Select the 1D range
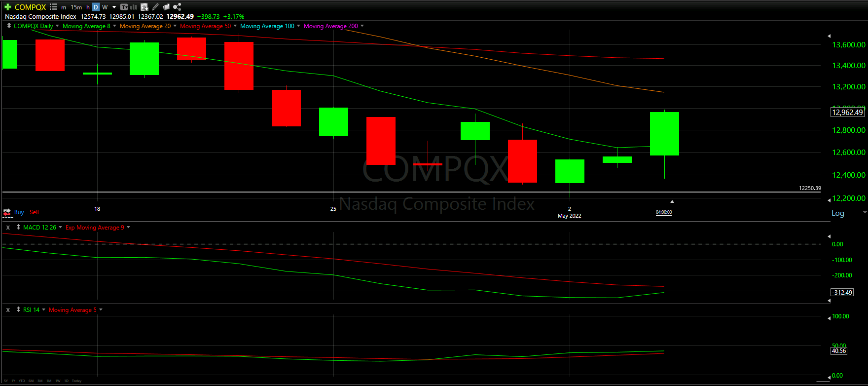868x386 pixels. (66, 381)
